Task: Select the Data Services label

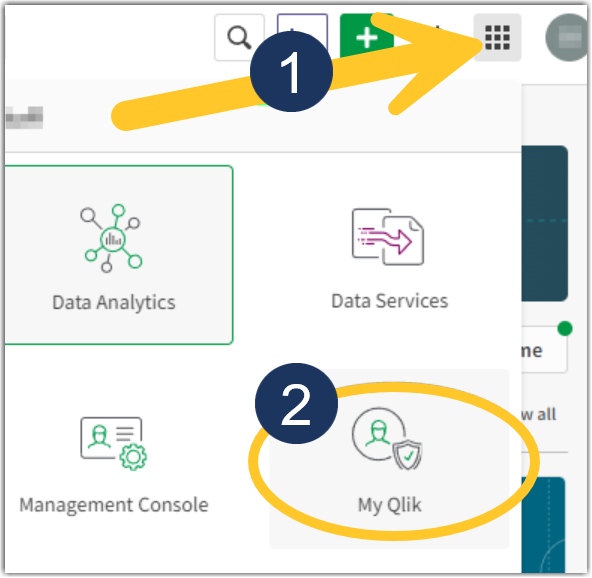Action: pos(390,301)
